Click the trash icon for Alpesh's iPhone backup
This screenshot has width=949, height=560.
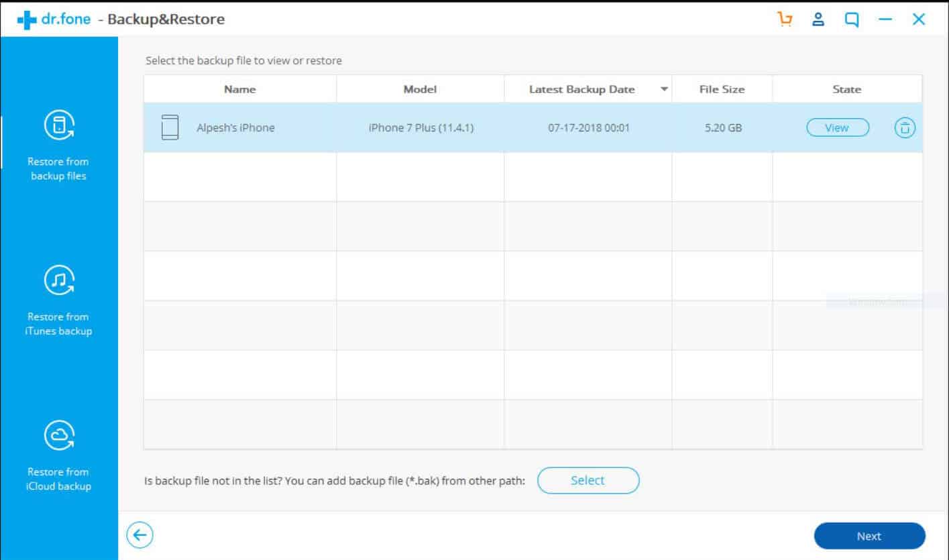click(x=905, y=127)
